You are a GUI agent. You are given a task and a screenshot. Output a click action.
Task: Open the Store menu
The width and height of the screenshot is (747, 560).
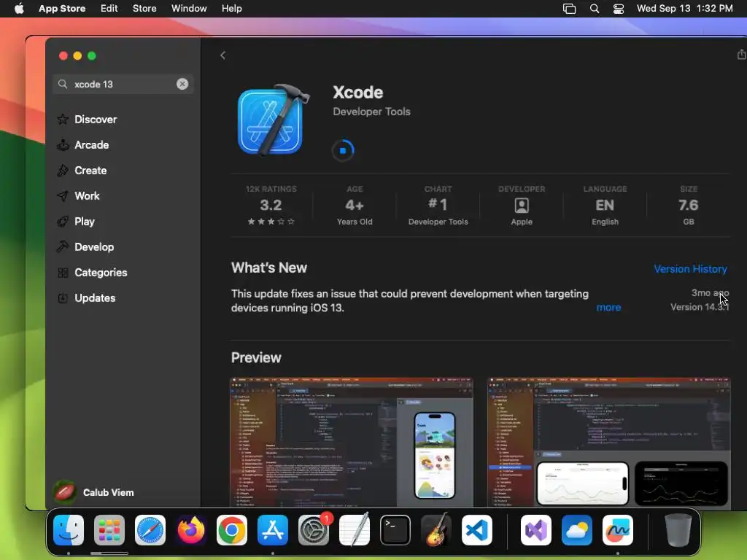click(x=144, y=9)
